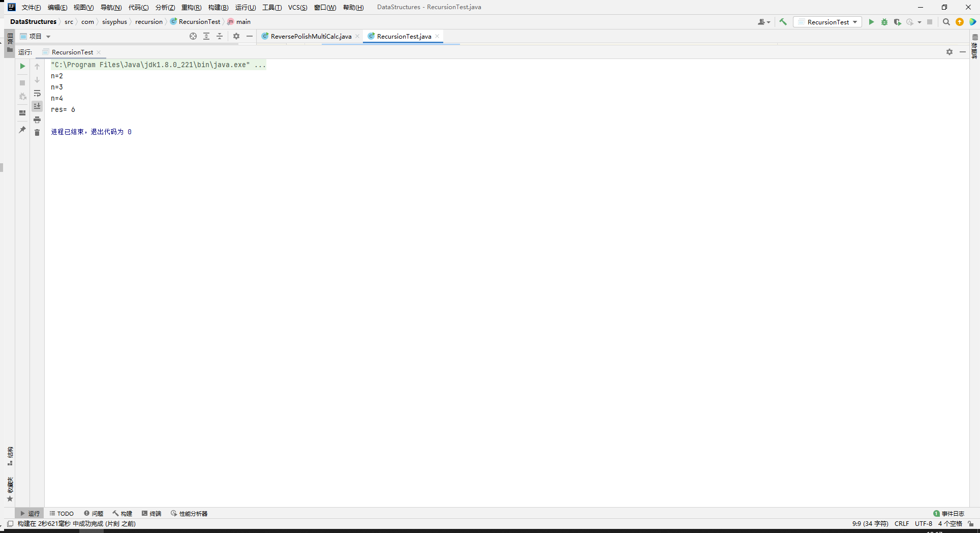Open Search Everywhere with the magnifier icon
Screen dimensions: 980x533
tap(946, 22)
